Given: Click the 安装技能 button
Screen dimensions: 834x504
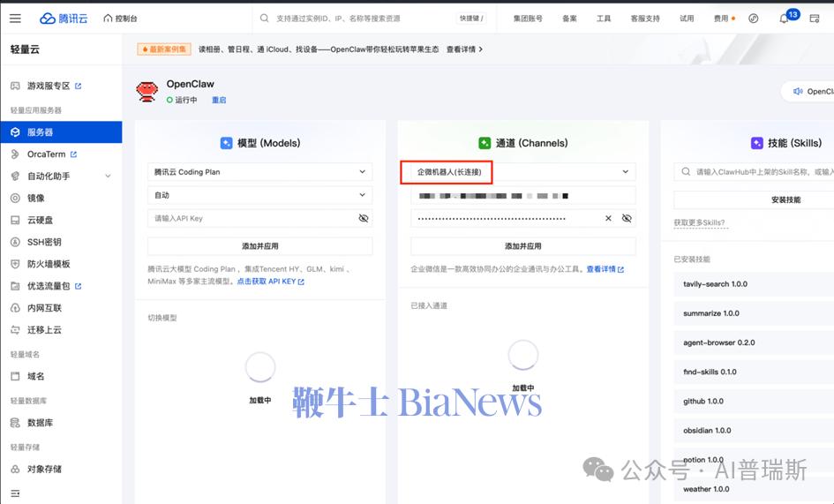Looking at the screenshot, I should point(755,199).
